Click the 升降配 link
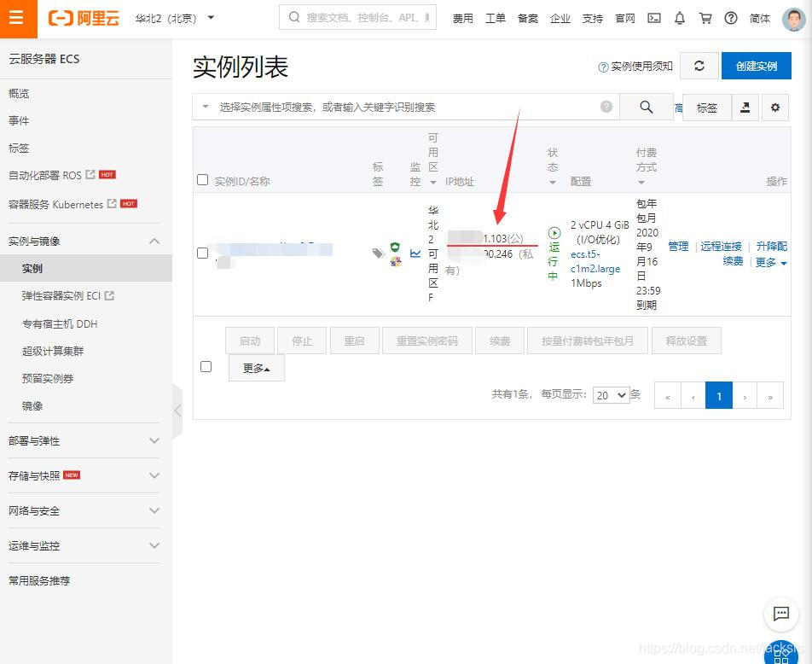This screenshot has width=812, height=664. [x=772, y=246]
